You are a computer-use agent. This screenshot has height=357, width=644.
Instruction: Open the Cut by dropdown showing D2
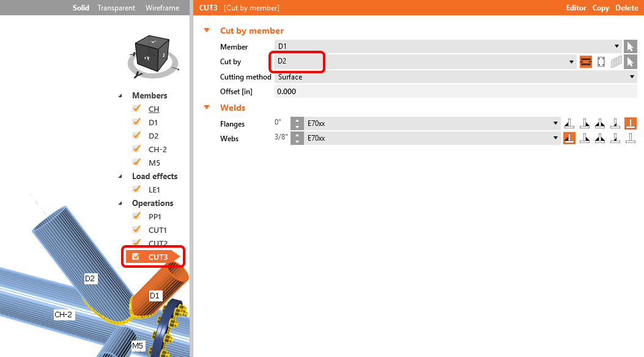tap(425, 62)
